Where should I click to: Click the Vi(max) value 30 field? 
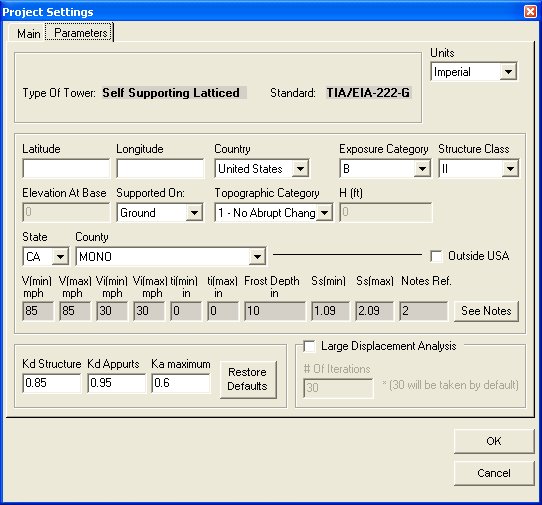pos(149,311)
